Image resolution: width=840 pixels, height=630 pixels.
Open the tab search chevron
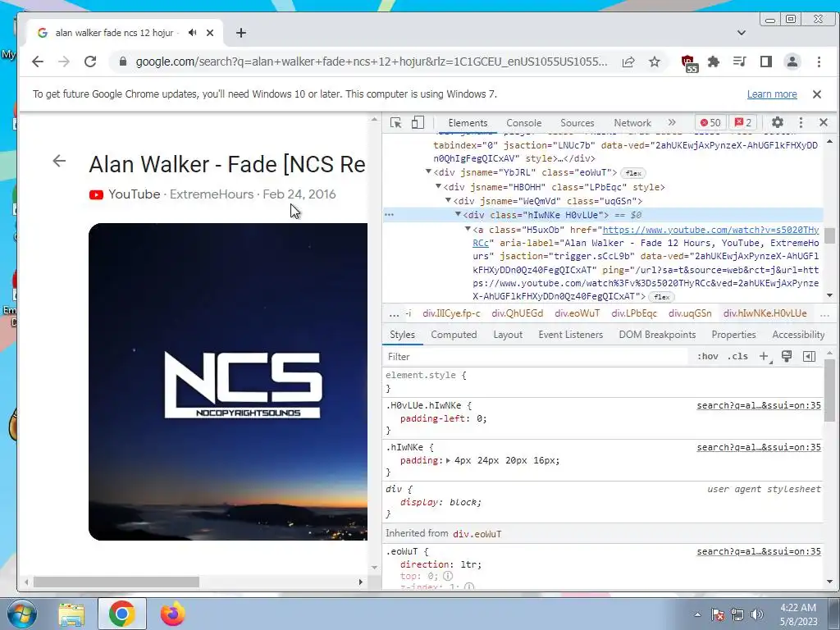(742, 33)
